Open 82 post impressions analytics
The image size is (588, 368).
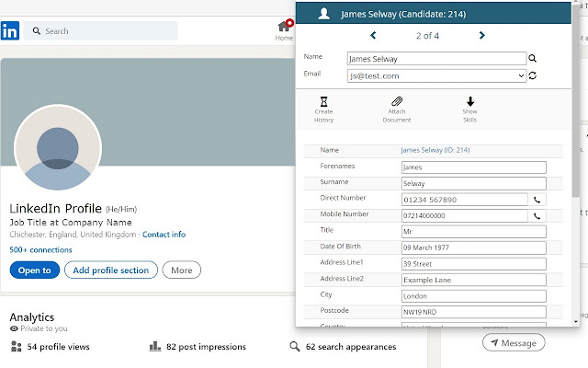(206, 347)
